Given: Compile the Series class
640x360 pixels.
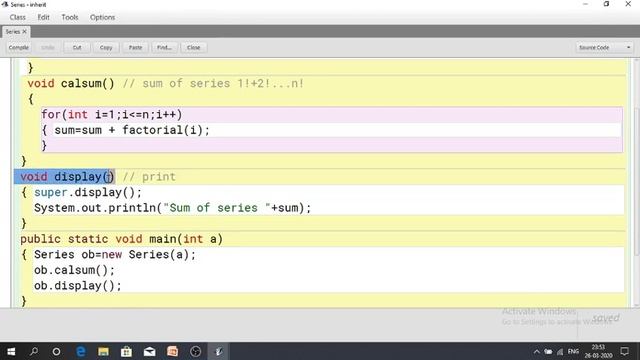Looking at the screenshot, I should pos(19,47).
